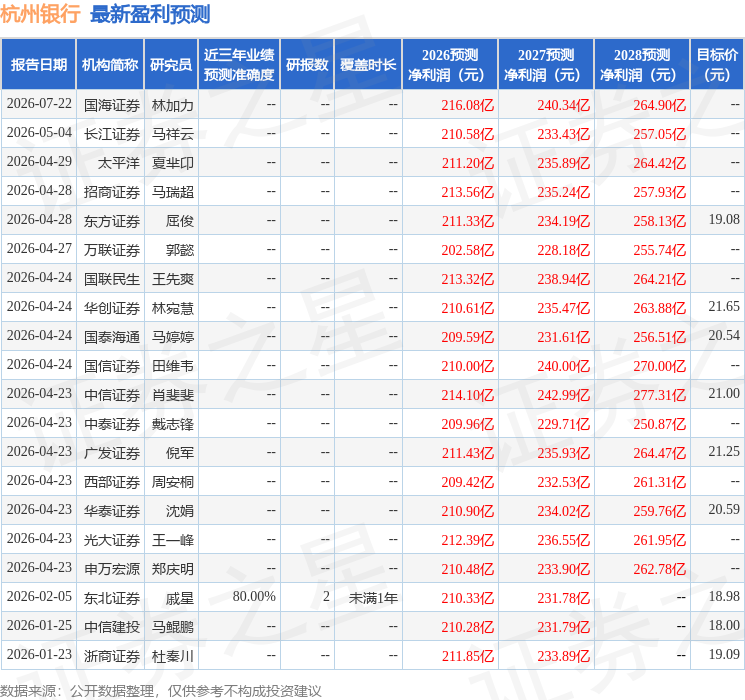Screen dimensions: 745x700
Task: Select the 近三年业绩预测准确度 column header
Action: (x=239, y=65)
